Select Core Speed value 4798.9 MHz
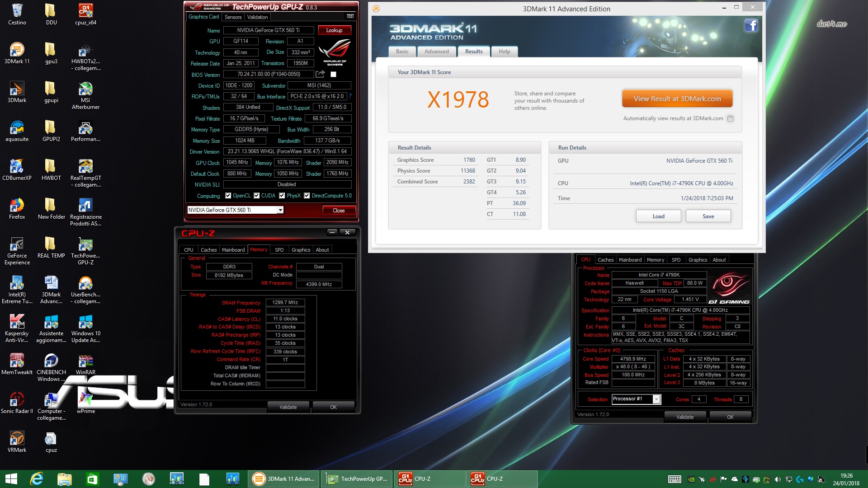Viewport: 868px width, 488px height. (x=633, y=359)
